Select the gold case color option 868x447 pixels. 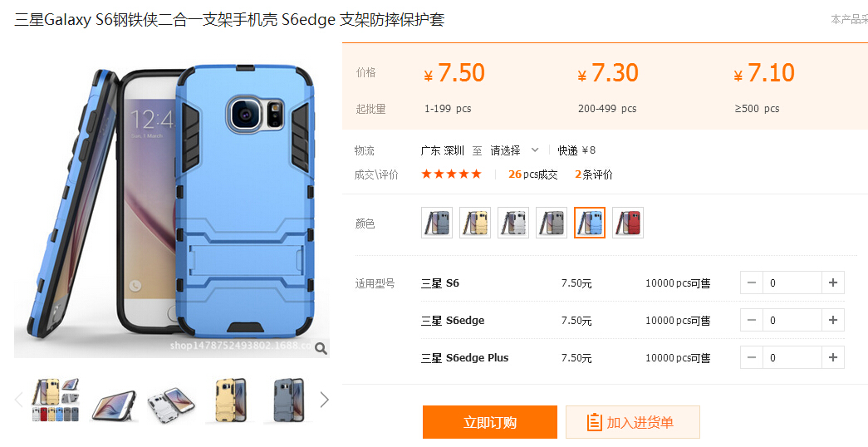(x=475, y=223)
